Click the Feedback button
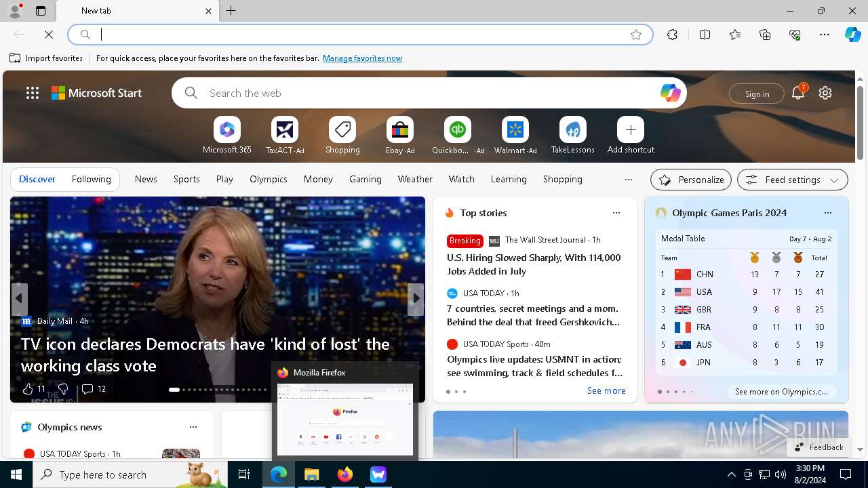Image resolution: width=868 pixels, height=488 pixels. point(818,447)
